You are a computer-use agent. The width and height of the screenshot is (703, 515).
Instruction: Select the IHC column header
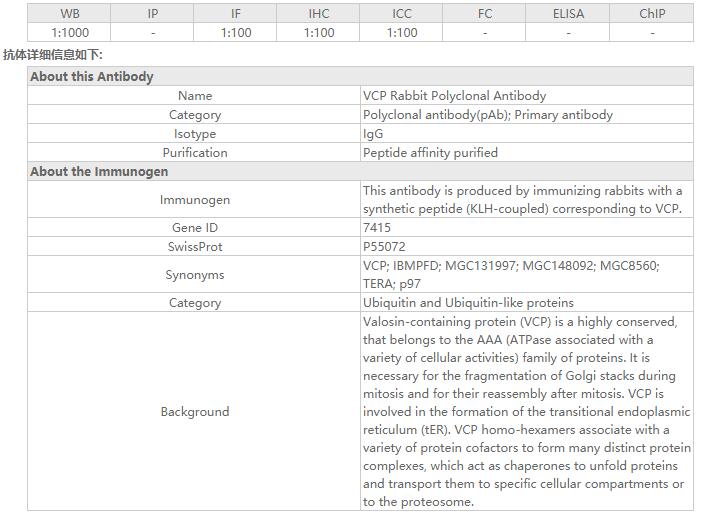click(319, 14)
